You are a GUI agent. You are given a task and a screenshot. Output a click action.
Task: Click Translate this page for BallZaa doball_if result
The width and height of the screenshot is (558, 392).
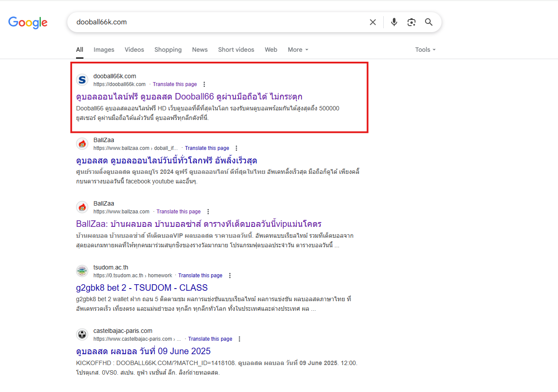[x=207, y=148]
